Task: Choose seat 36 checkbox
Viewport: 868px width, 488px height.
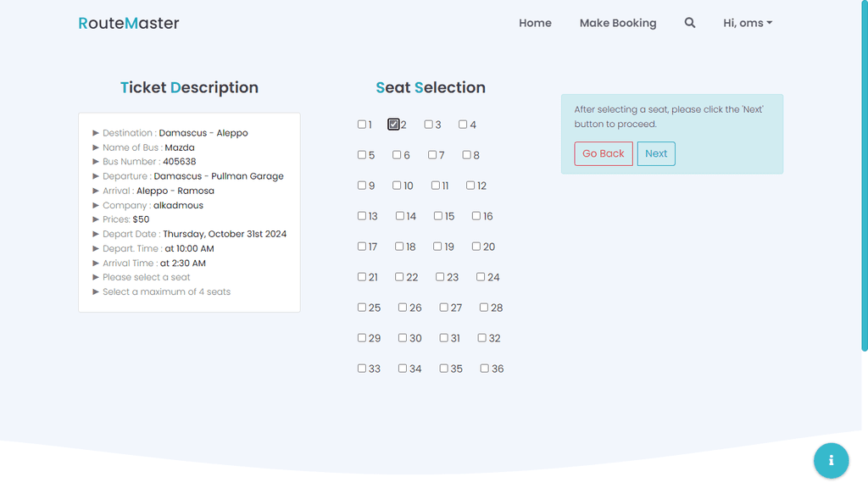Action: point(484,368)
